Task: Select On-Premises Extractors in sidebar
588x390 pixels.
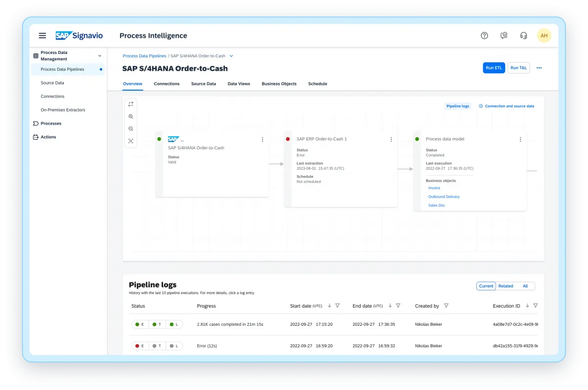Action: (x=63, y=110)
